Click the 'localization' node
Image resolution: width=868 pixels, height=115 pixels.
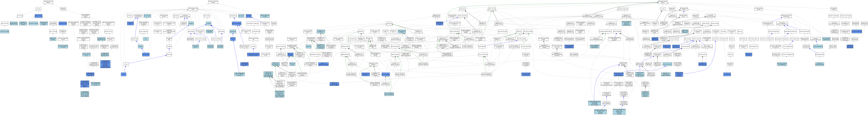pos(463,9)
